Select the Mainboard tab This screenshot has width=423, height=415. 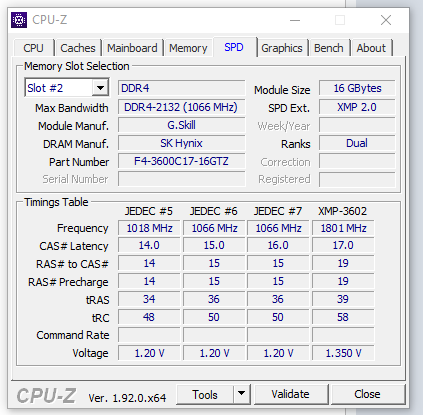click(132, 48)
